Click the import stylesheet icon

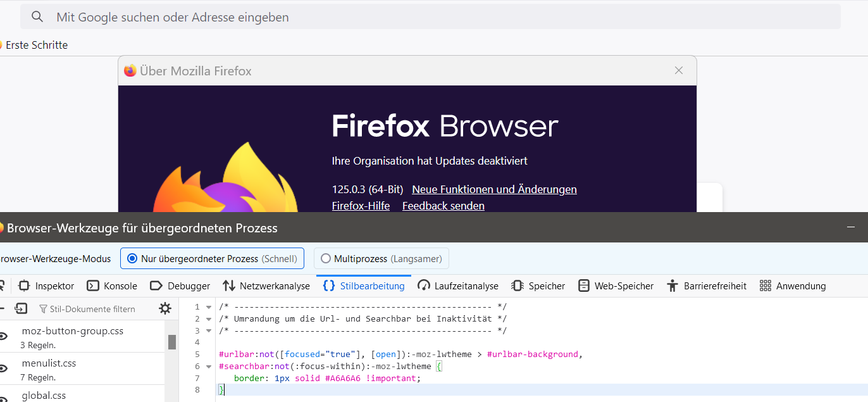point(22,309)
